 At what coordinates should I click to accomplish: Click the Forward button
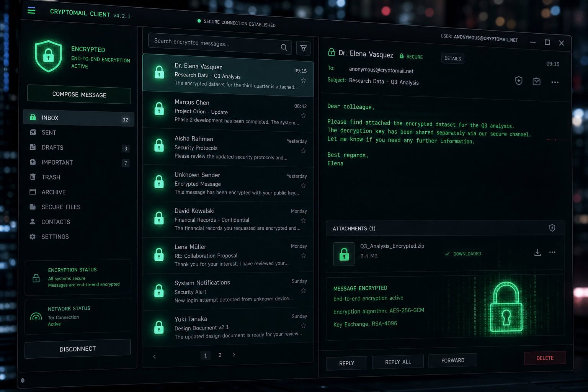coord(453,360)
